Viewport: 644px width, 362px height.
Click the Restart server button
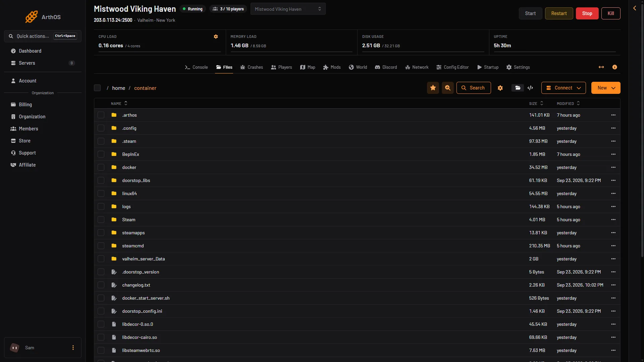click(559, 13)
